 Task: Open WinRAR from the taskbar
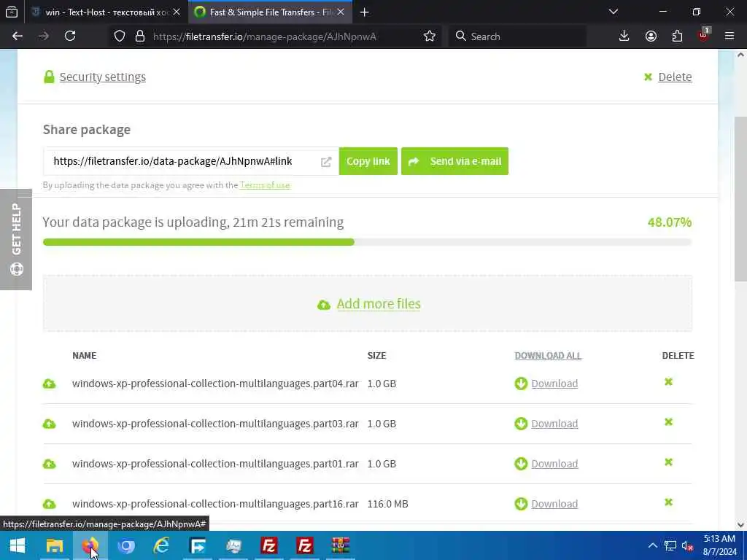(x=341, y=545)
